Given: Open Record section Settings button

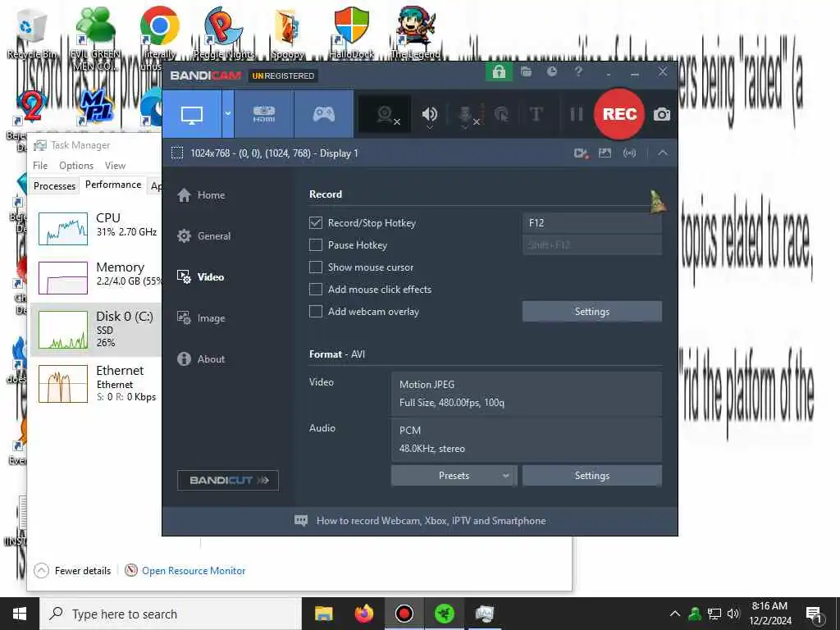Looking at the screenshot, I should [592, 311].
